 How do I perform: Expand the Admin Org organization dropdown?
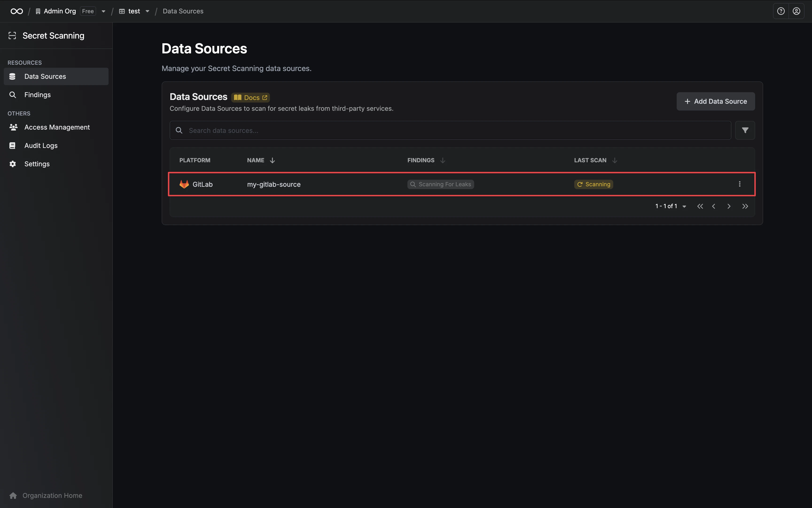coord(103,12)
